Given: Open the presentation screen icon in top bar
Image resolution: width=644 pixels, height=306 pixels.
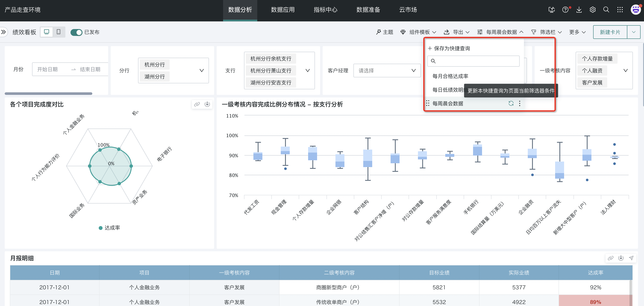Looking at the screenshot, I should 551,10.
